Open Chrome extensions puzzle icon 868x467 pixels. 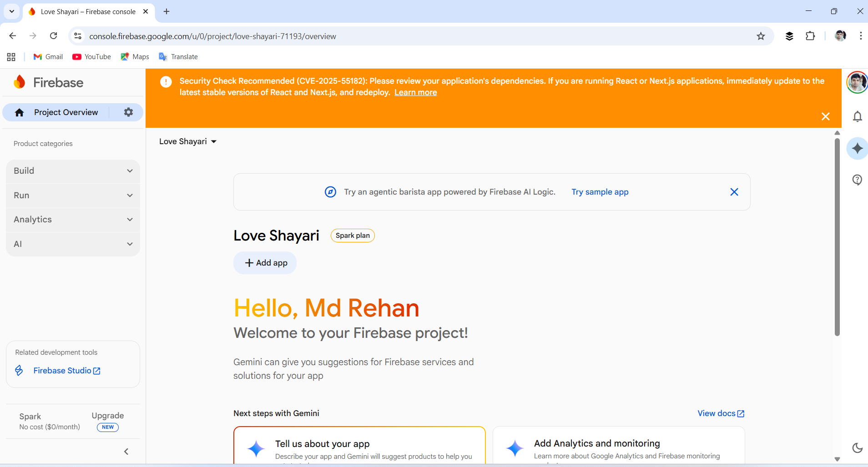click(810, 36)
